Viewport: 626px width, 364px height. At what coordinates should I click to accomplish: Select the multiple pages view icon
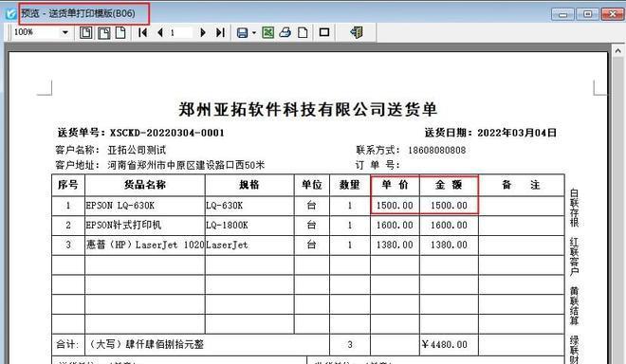pyautogui.click(x=104, y=33)
